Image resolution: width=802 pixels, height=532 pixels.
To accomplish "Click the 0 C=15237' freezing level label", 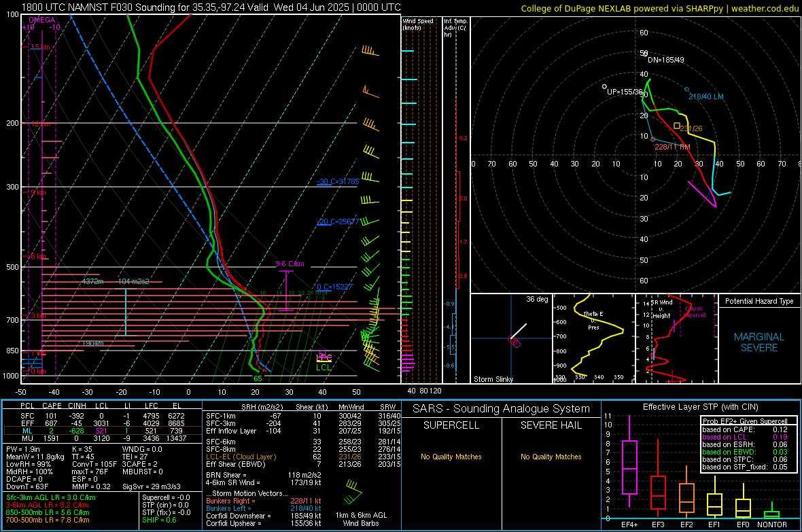I will click(334, 287).
